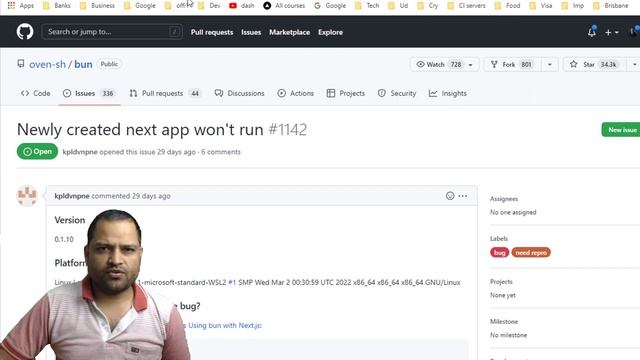Open the Google bookmark folder next to Business

tap(140, 5)
